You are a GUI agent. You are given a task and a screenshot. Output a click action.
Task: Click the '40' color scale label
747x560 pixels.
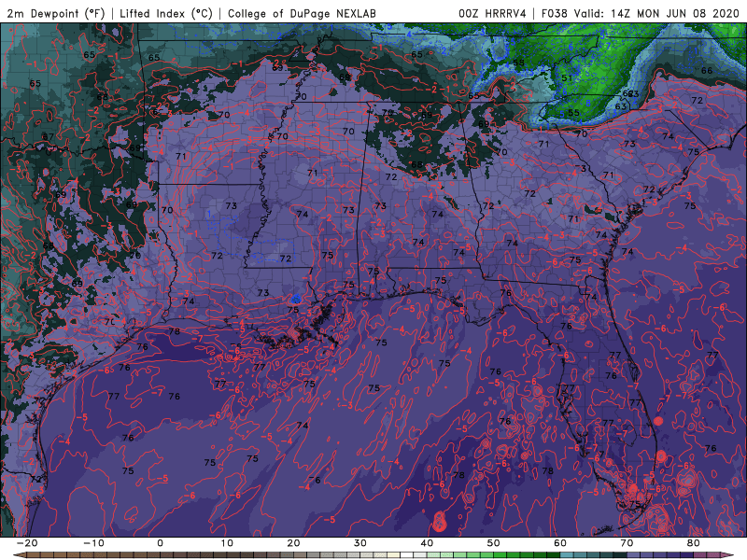click(427, 543)
